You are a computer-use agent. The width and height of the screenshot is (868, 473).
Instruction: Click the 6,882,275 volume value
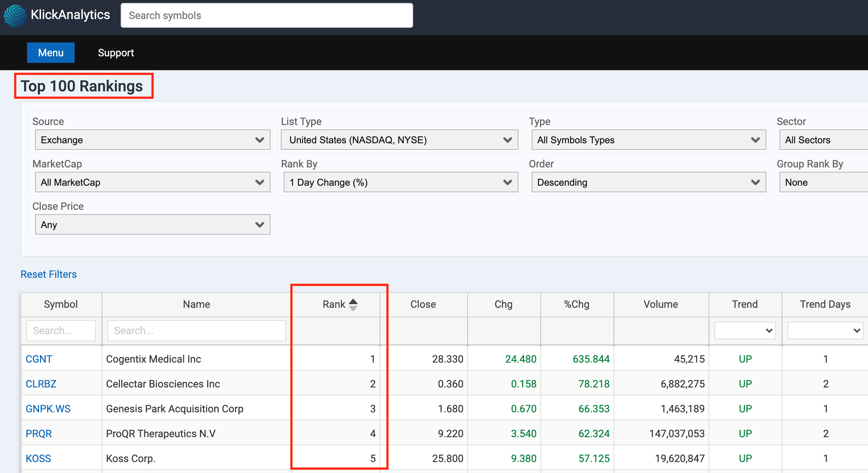click(x=683, y=384)
